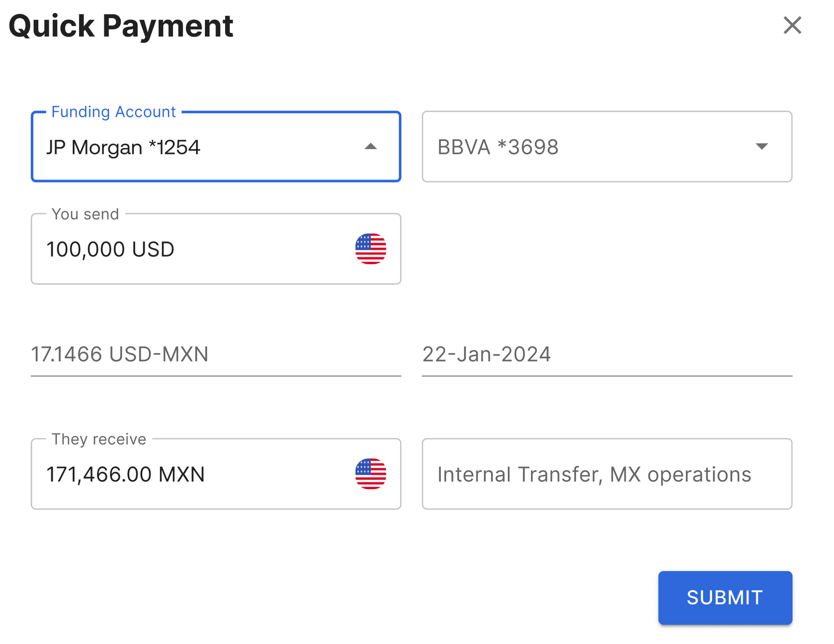The height and width of the screenshot is (644, 834).
Task: Click the close X icon on Quick Payment
Action: point(793,25)
